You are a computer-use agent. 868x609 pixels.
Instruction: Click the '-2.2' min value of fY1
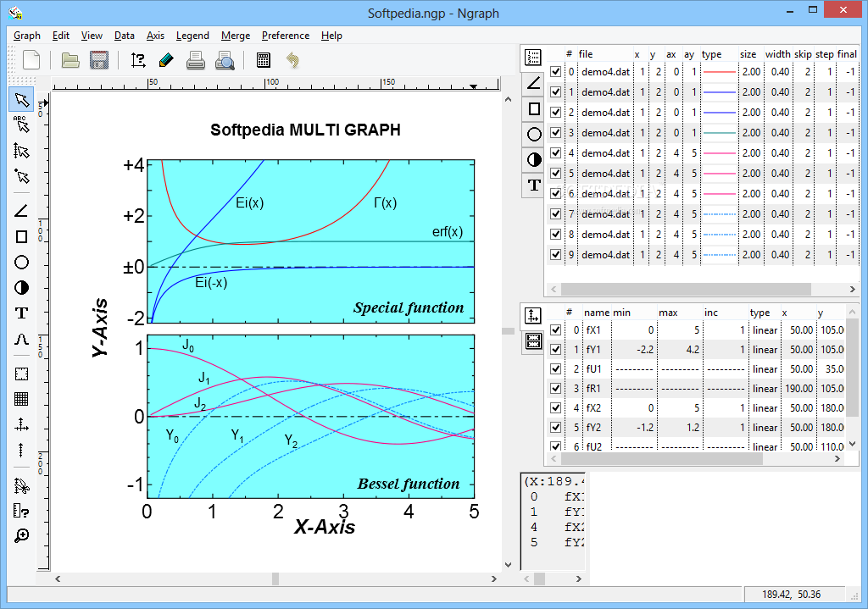pyautogui.click(x=644, y=350)
